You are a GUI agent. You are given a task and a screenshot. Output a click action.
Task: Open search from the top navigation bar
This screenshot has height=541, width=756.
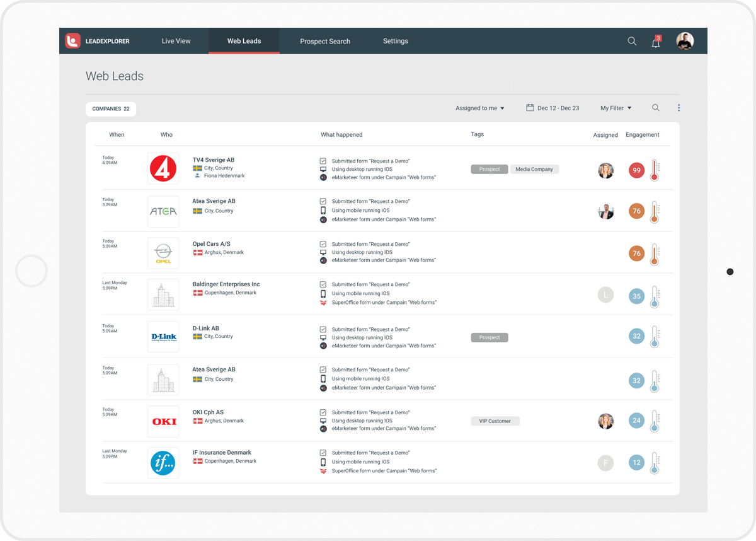pyautogui.click(x=632, y=41)
